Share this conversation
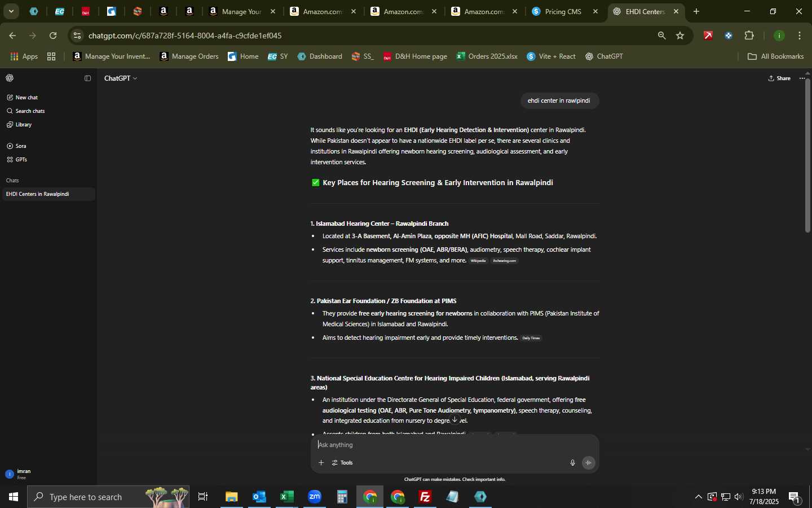The width and height of the screenshot is (812, 508). (780, 78)
